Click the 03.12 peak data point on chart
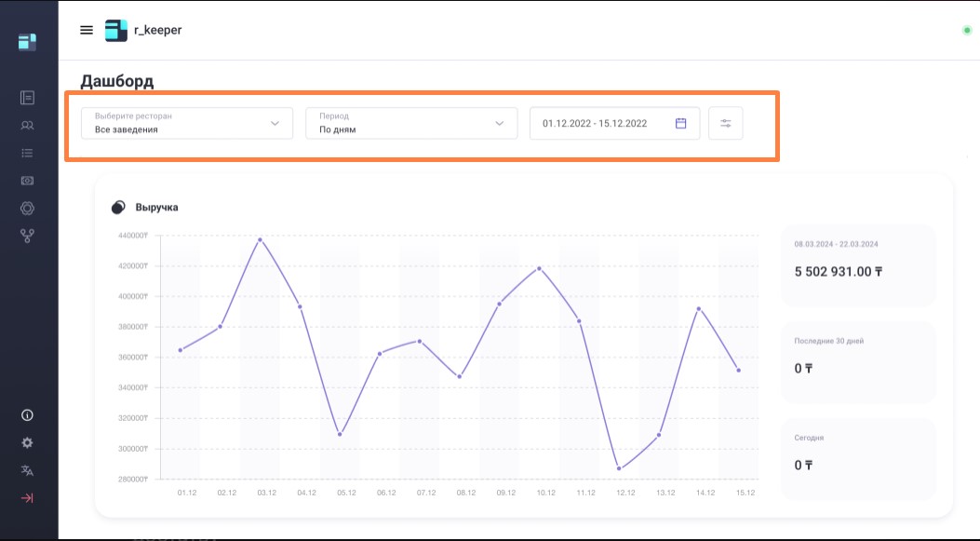Viewport: 980px width, 541px height. 260,240
